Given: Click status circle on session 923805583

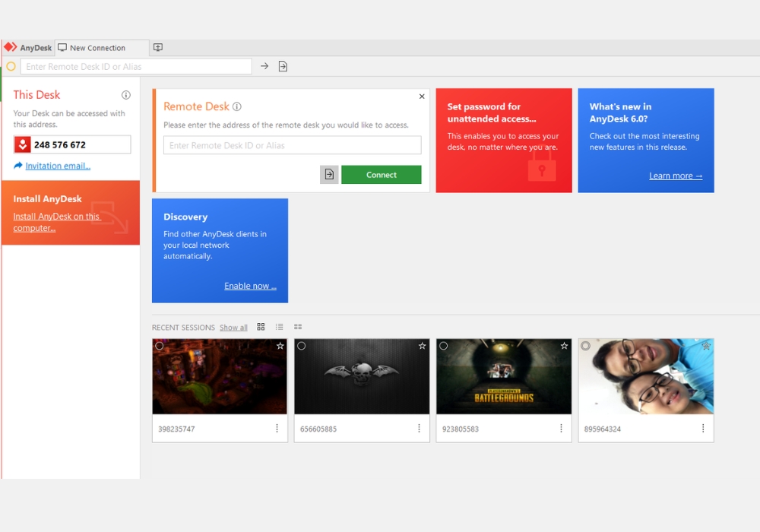Looking at the screenshot, I should point(444,346).
